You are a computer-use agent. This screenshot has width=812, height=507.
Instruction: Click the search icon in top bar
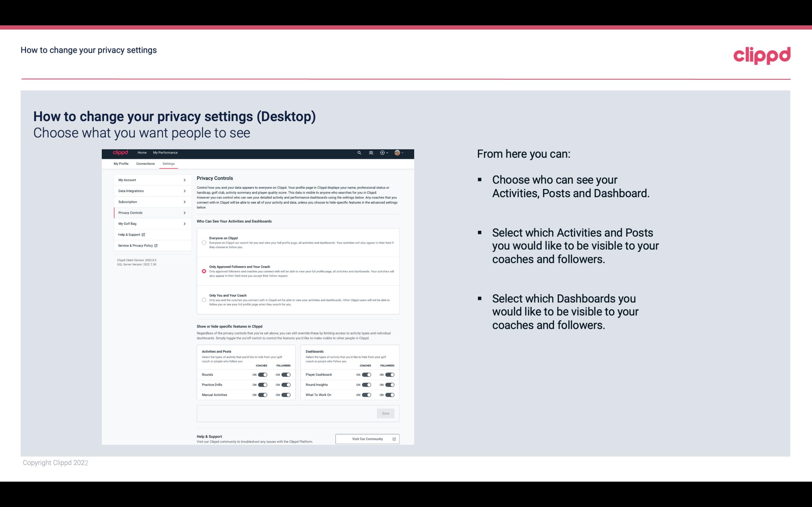[x=358, y=153]
